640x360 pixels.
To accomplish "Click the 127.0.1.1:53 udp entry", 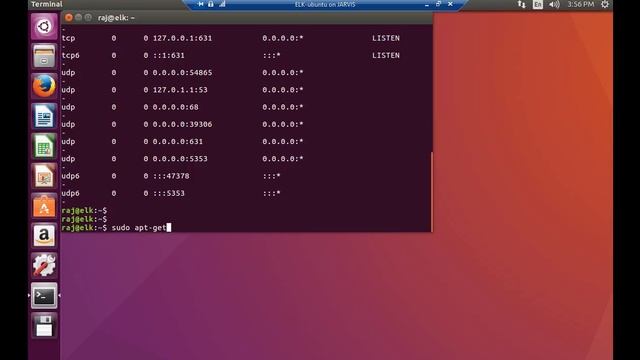I will click(180, 90).
